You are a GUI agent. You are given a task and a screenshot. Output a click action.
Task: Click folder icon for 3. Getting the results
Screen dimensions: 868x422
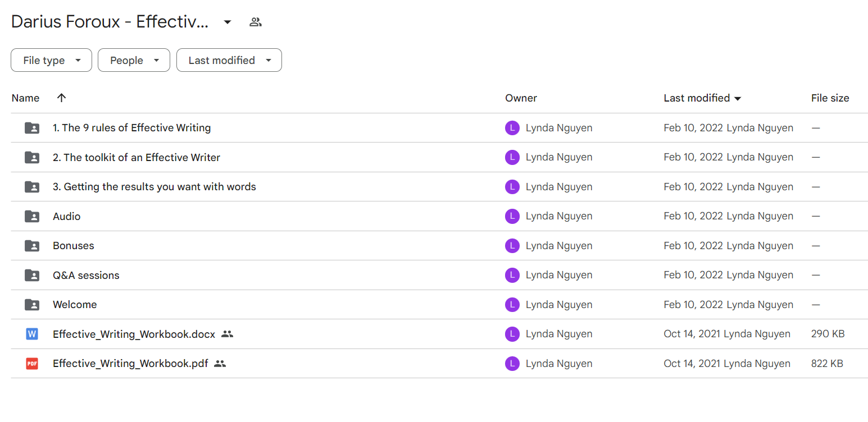[x=32, y=187]
